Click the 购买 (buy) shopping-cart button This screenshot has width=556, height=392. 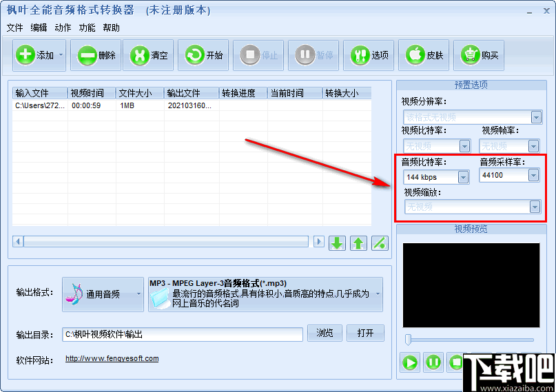479,55
